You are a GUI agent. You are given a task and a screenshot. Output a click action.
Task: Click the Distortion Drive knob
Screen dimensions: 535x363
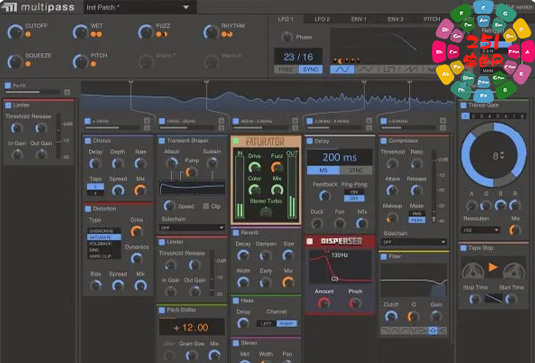[136, 231]
